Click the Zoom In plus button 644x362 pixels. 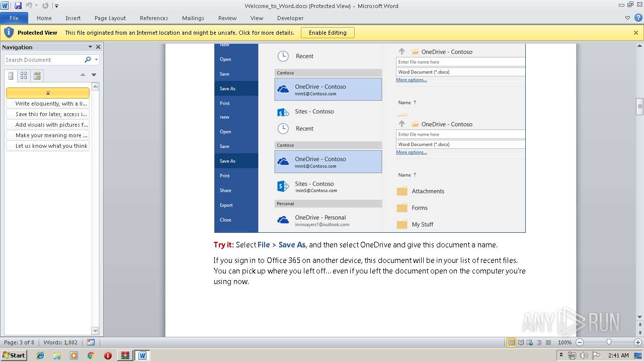(x=638, y=342)
